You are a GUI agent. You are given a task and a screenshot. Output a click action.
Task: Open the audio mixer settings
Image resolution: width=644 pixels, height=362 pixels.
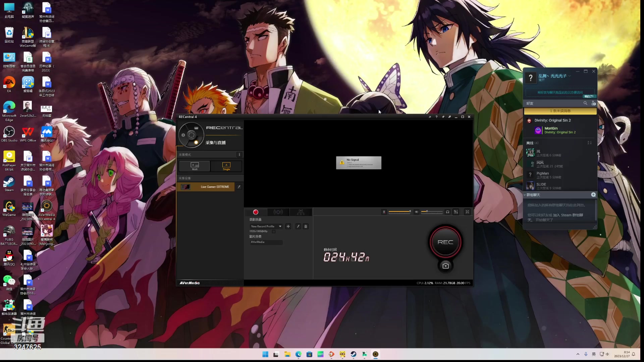pyautogui.click(x=456, y=212)
